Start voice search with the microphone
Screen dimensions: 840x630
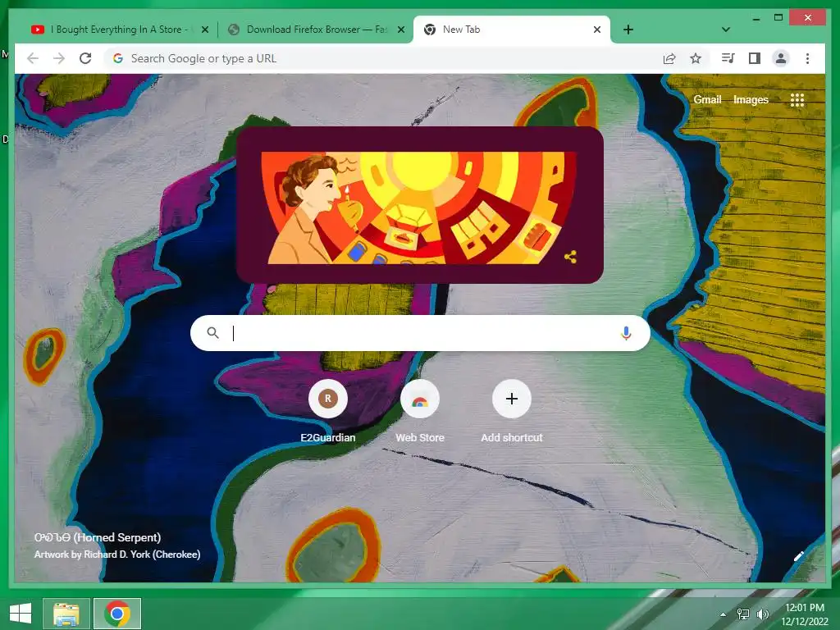coord(626,333)
